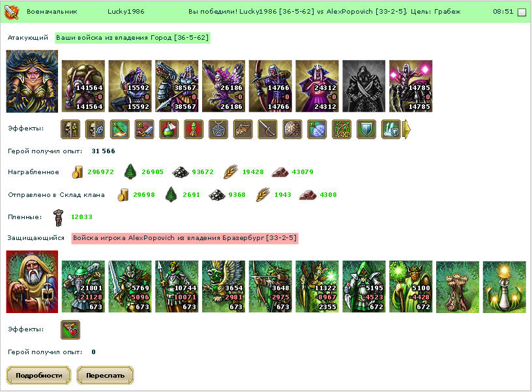Select the defender's glowing tower building tile

[505, 286]
